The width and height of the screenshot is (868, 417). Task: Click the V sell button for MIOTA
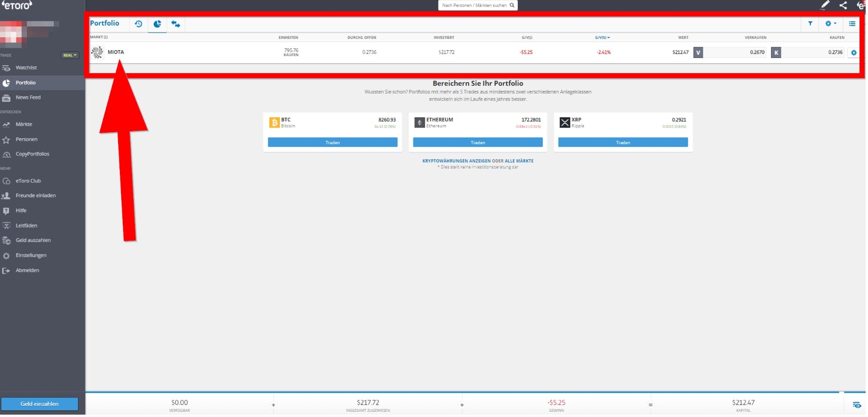click(x=698, y=52)
